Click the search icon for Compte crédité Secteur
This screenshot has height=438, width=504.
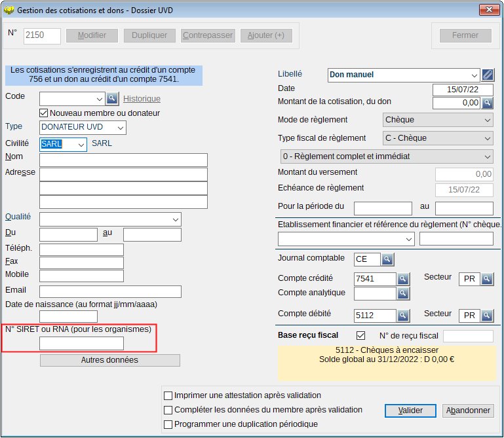tap(487, 279)
